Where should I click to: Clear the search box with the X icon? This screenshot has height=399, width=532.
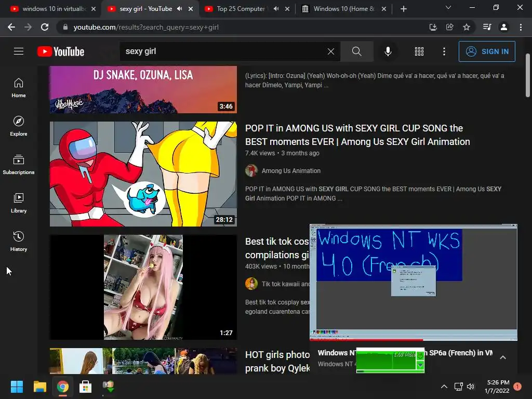(331, 51)
